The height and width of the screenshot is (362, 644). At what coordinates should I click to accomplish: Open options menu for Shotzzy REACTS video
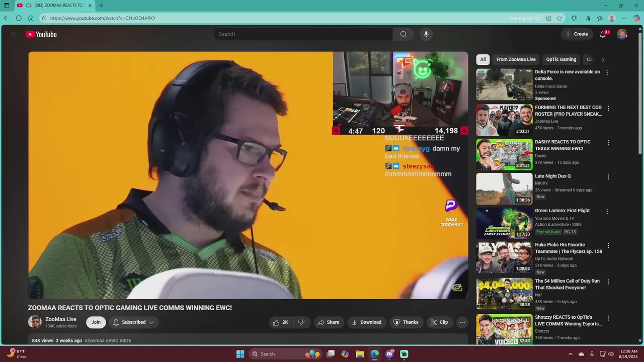pyautogui.click(x=608, y=318)
